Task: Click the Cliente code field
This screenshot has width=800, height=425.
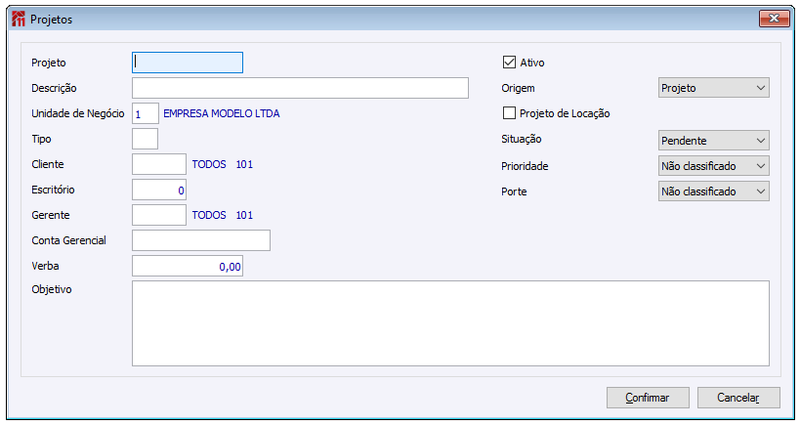Action: (159, 164)
